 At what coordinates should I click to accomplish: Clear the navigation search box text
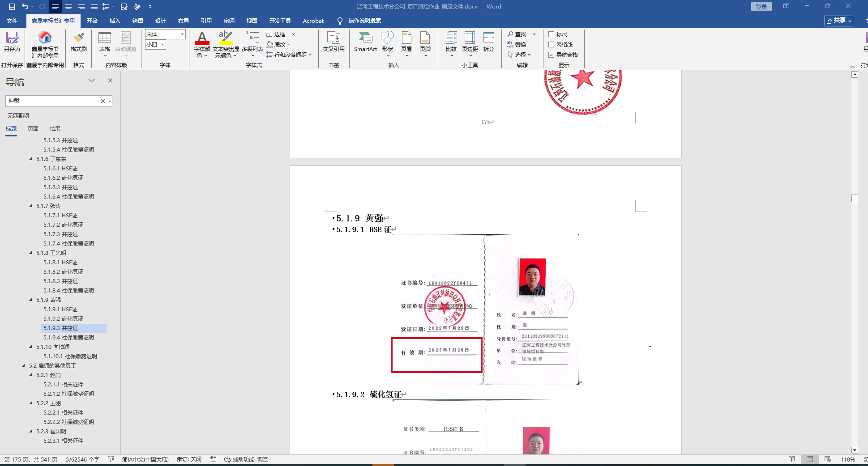[103, 101]
